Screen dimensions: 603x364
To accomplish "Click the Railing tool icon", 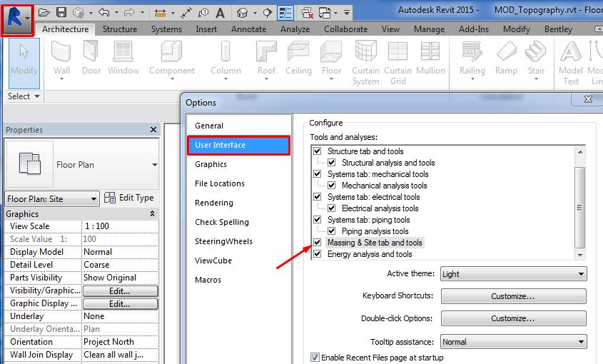I will (x=472, y=51).
